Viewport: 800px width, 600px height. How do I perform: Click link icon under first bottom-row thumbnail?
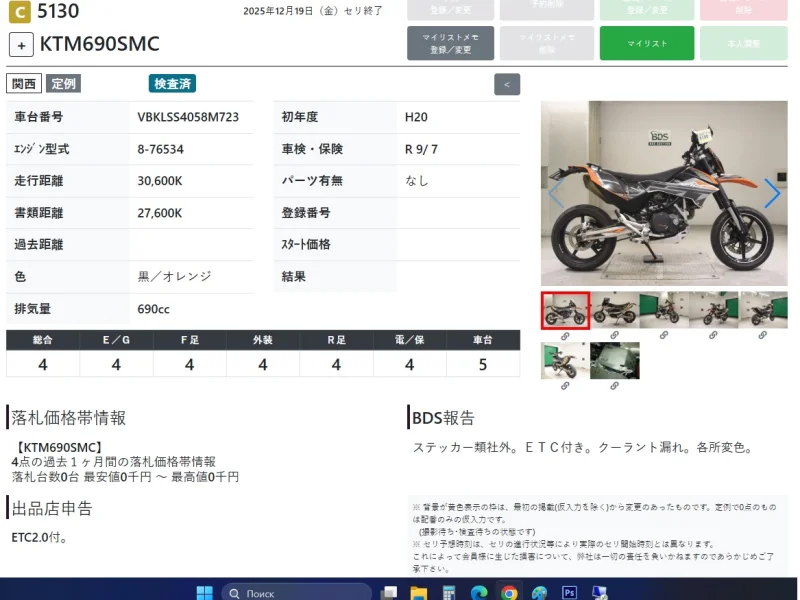pyautogui.click(x=565, y=386)
